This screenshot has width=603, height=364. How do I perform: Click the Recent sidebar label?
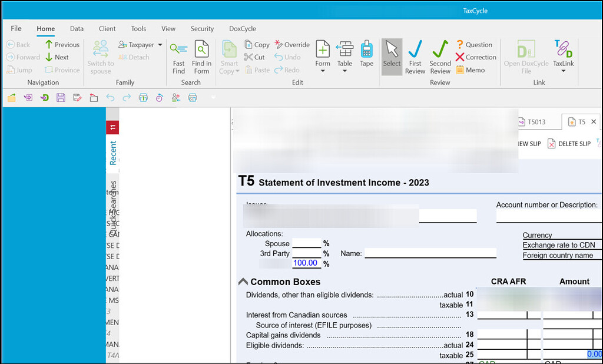[x=112, y=151]
